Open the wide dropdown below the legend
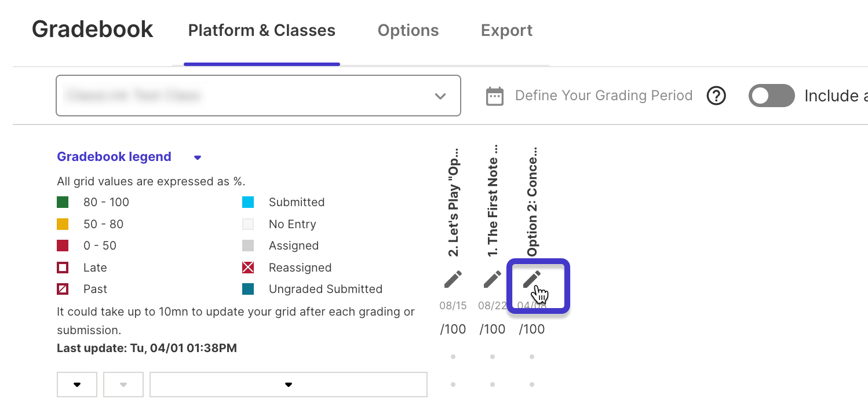Image resolution: width=868 pixels, height=410 pixels. (289, 385)
